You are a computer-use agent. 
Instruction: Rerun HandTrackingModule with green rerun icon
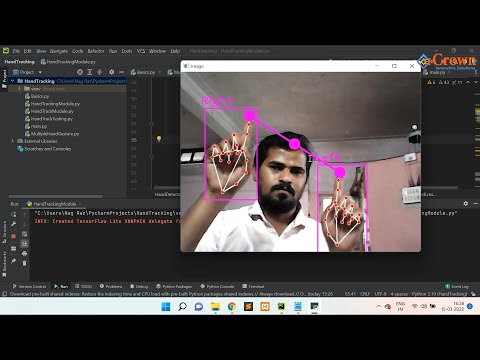[13, 214]
